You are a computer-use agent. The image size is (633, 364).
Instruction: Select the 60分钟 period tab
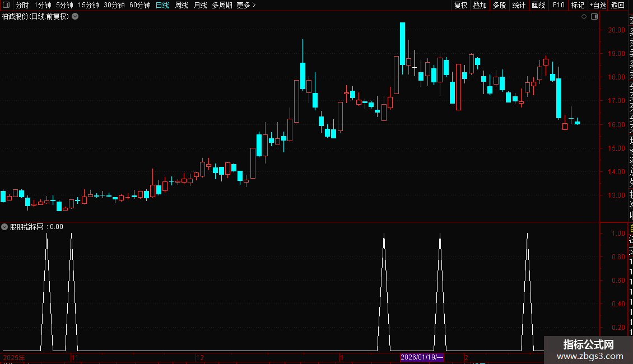click(x=140, y=5)
